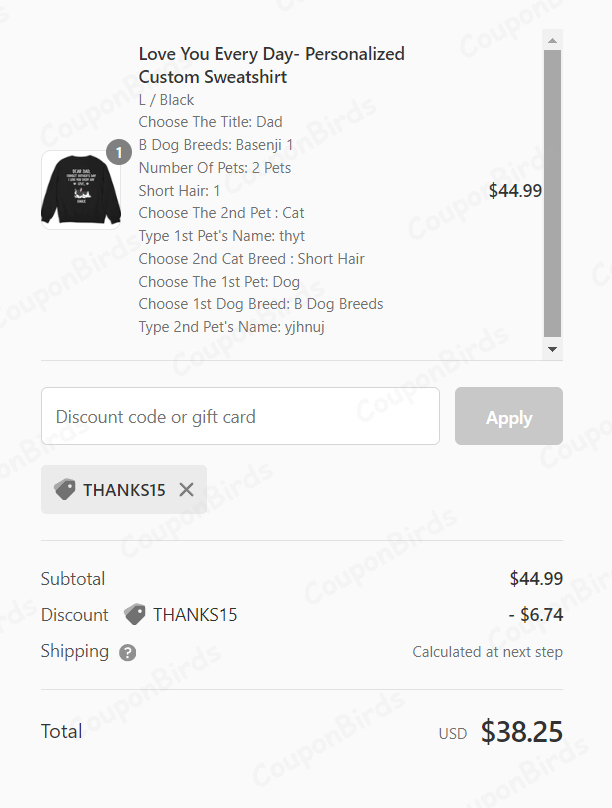The height and width of the screenshot is (808, 612).
Task: Open the Love You Every Day sweatshirt title
Action: point(271,65)
